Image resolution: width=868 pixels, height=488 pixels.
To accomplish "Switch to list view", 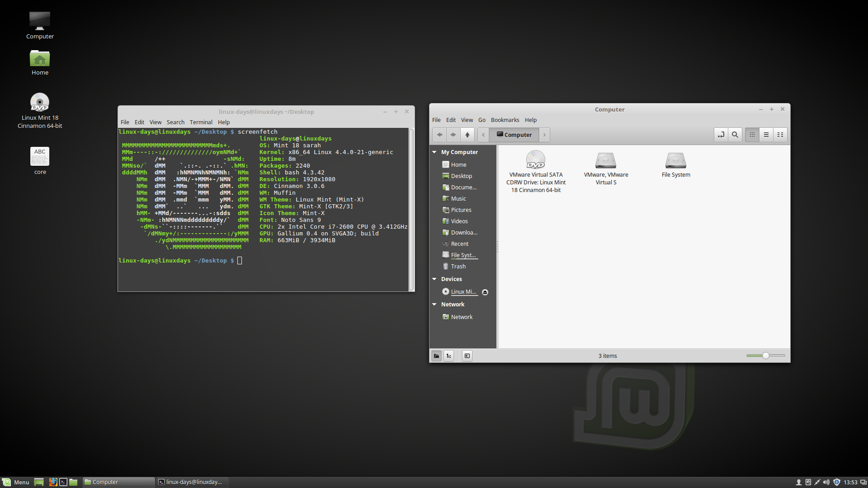I will 766,135.
